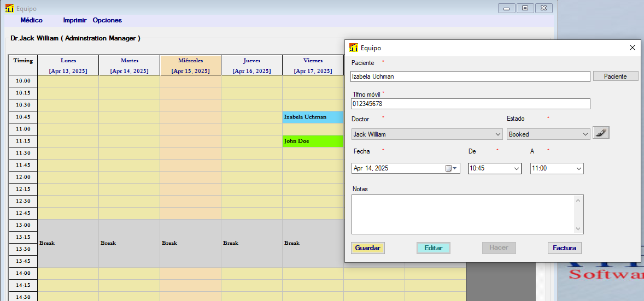Click the Equipo dialog title bar icon
Screen dimensions: 644x301
click(x=354, y=48)
